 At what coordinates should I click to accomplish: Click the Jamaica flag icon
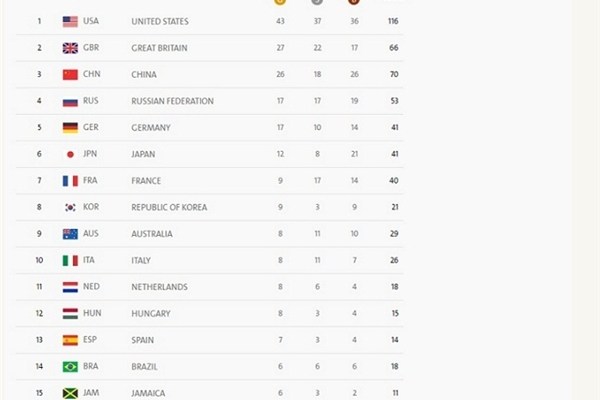70,393
